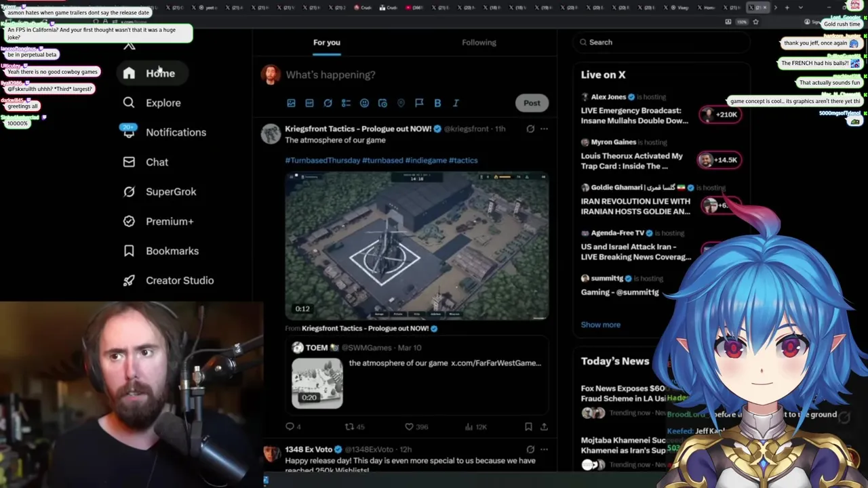Click the +210K listeners badge
This screenshot has width=868, height=488.
pos(719,115)
